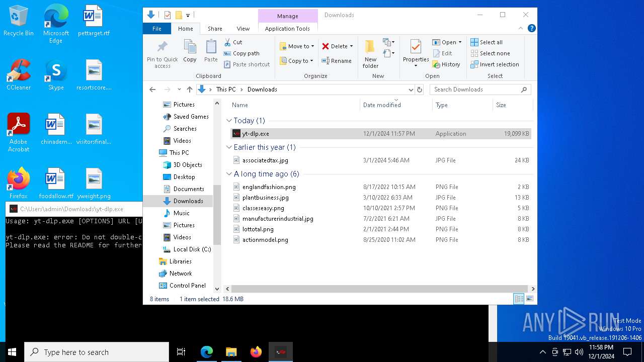Image resolution: width=644 pixels, height=362 pixels.
Task: Switch to the Share ribbon tab
Action: pos(215,29)
